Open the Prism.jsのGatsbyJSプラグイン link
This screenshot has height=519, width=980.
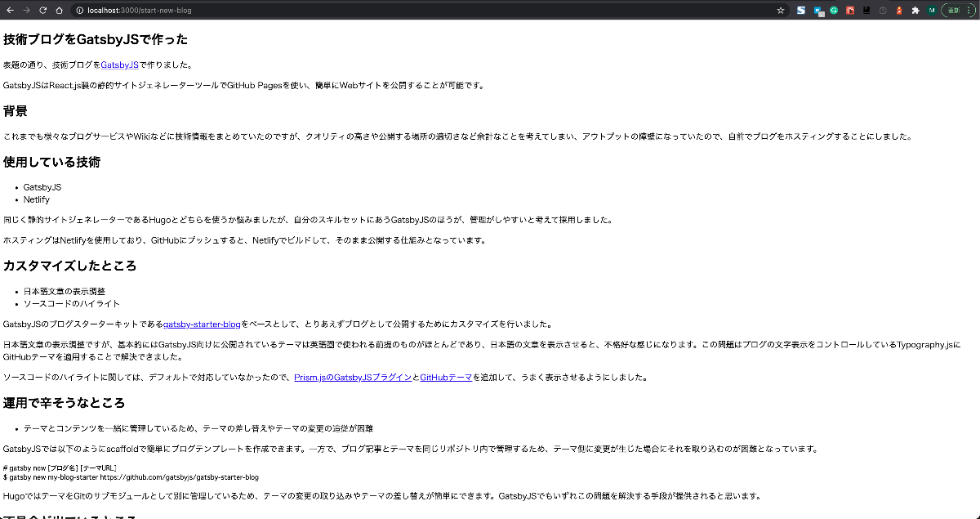click(x=353, y=377)
